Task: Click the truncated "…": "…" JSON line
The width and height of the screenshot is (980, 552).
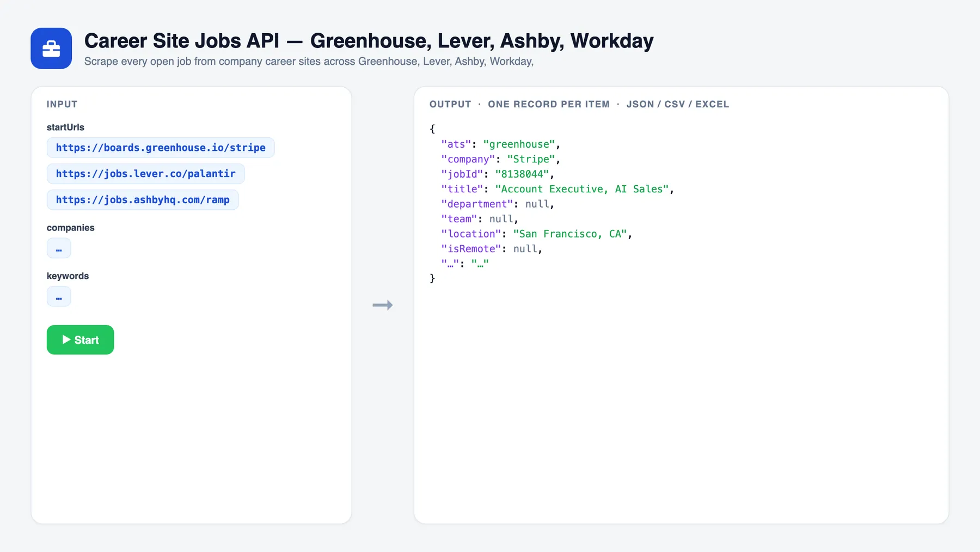Action: pos(465,264)
